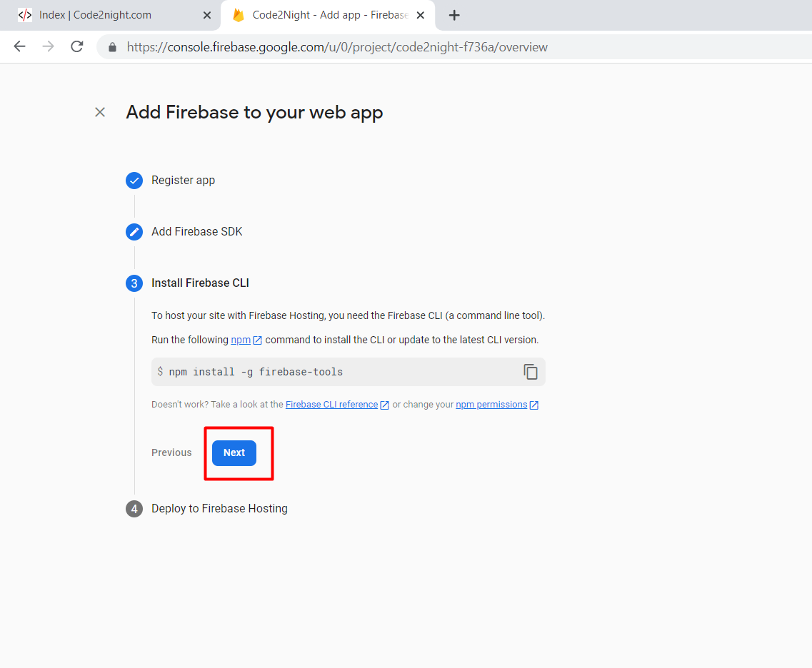Close the Add Firebase setup wizard
The image size is (812, 668).
coord(100,112)
